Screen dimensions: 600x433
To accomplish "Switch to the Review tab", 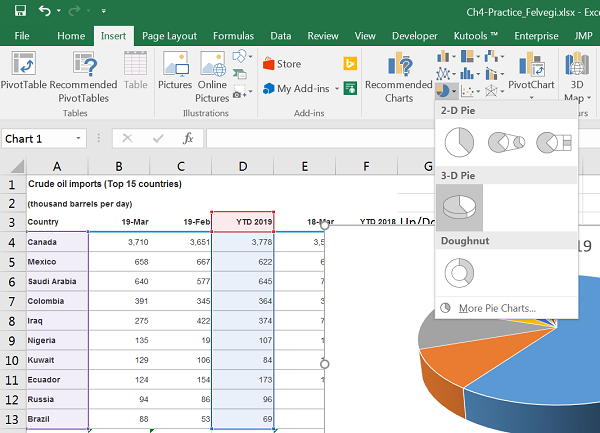I will click(x=323, y=36).
